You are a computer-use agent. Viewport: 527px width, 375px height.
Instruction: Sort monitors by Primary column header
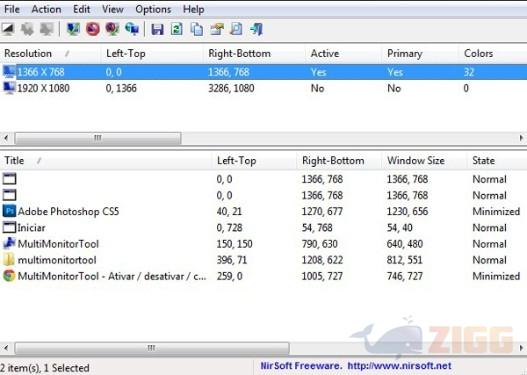point(420,53)
